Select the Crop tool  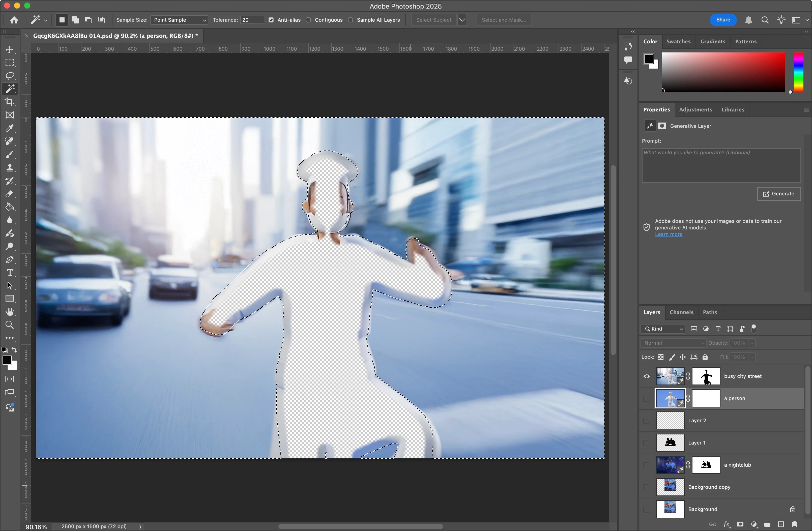pos(10,102)
